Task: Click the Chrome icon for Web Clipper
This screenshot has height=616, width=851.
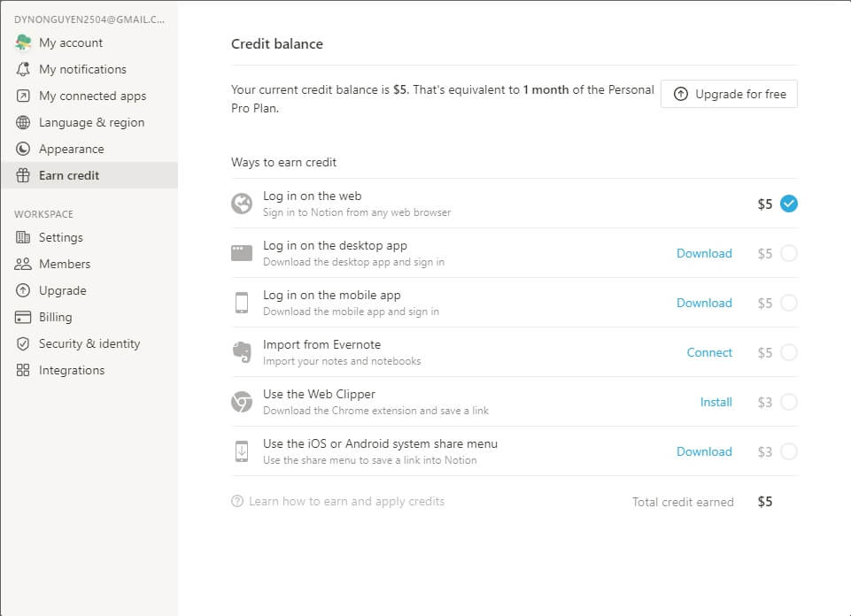Action: pyautogui.click(x=242, y=402)
